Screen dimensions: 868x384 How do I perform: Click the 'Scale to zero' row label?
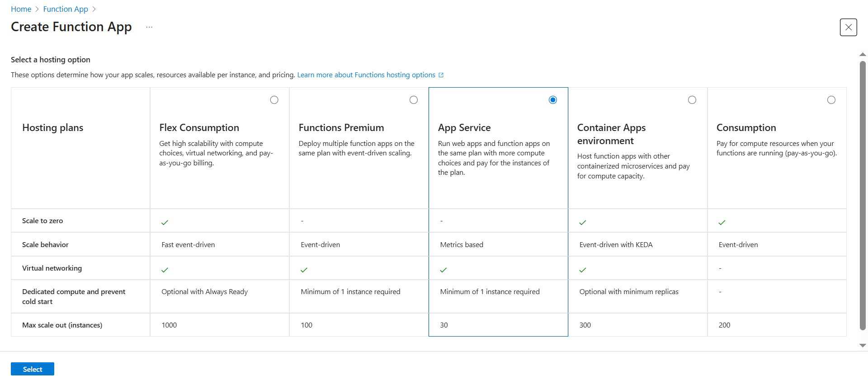[42, 220]
